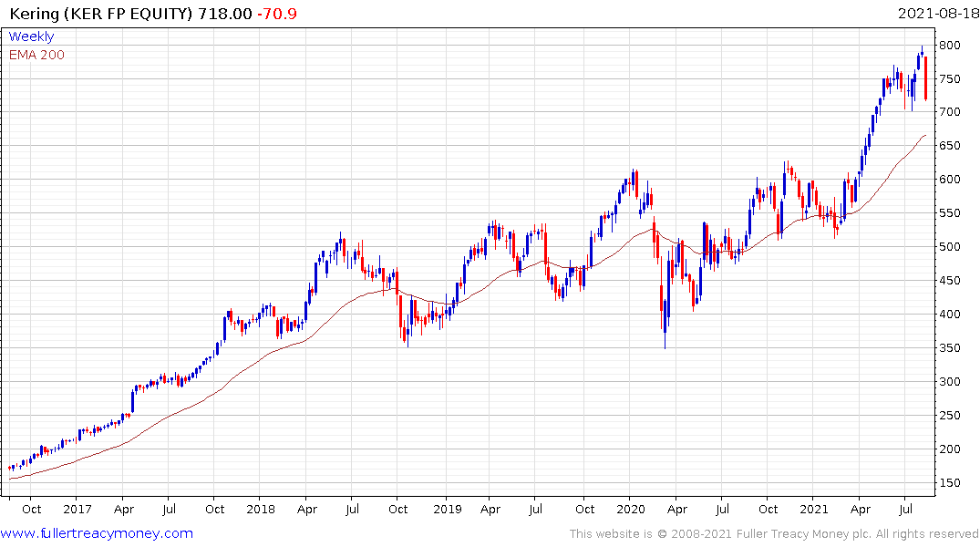Screen dimensions: 980x547
Task: Click the 450 price axis label
Action: tap(949, 281)
